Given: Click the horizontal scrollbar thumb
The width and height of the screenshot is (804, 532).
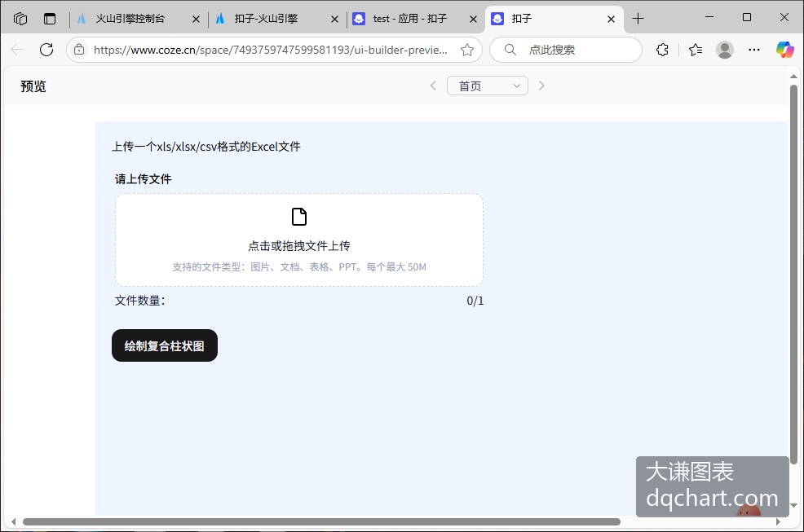Looking at the screenshot, I should click(321, 521).
